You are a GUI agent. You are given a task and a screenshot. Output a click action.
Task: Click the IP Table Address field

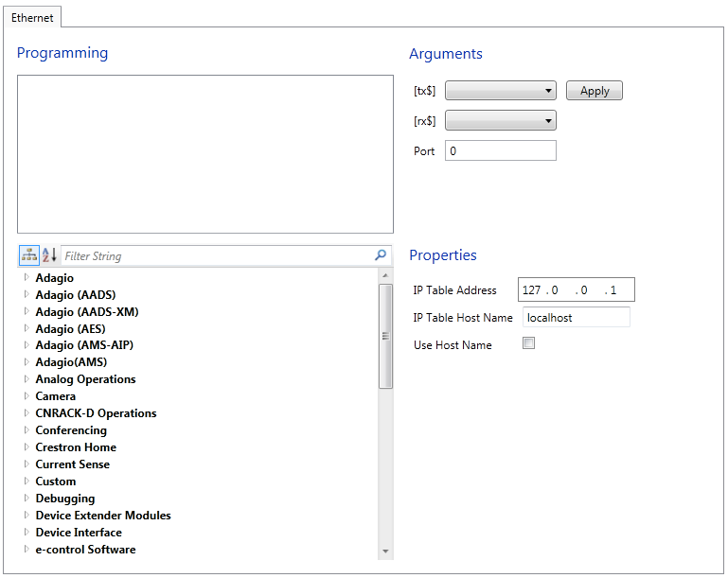pos(577,289)
